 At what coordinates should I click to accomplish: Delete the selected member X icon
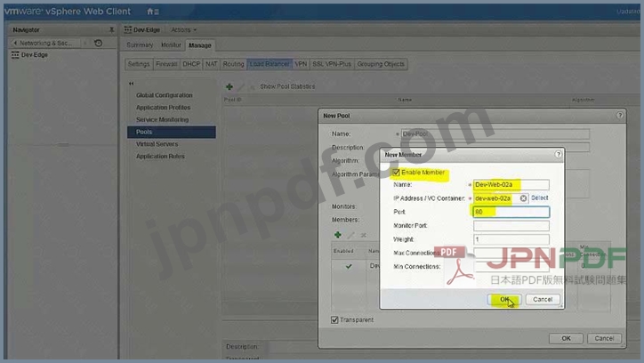[x=364, y=235]
